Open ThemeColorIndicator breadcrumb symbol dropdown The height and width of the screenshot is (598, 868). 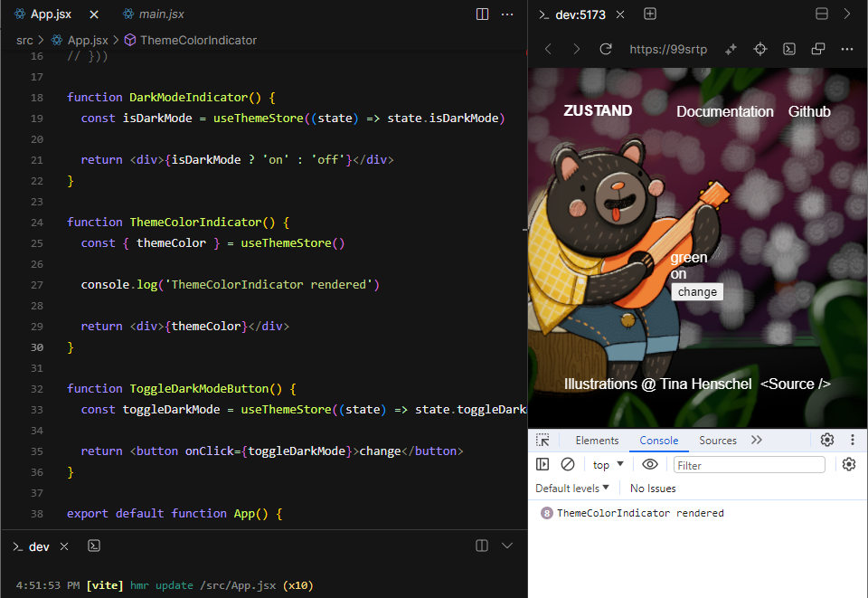pyautogui.click(x=191, y=41)
